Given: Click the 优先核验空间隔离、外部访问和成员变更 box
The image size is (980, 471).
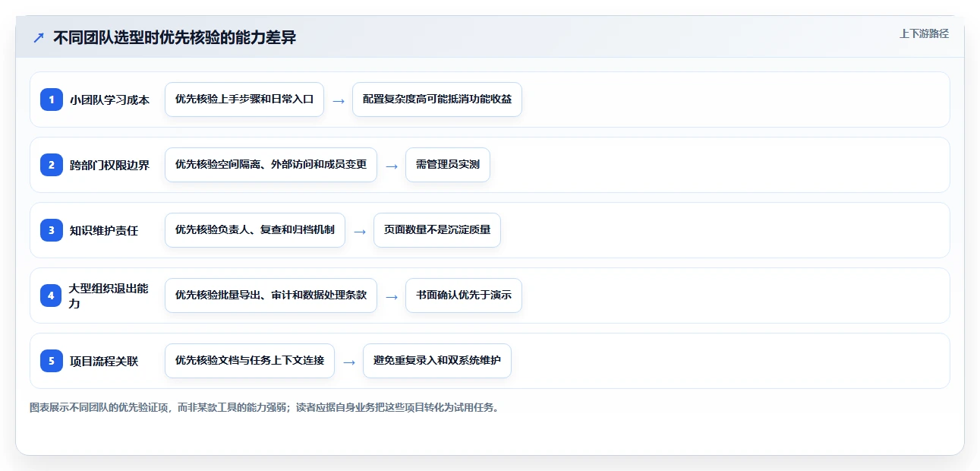Looking at the screenshot, I should 271,165.
